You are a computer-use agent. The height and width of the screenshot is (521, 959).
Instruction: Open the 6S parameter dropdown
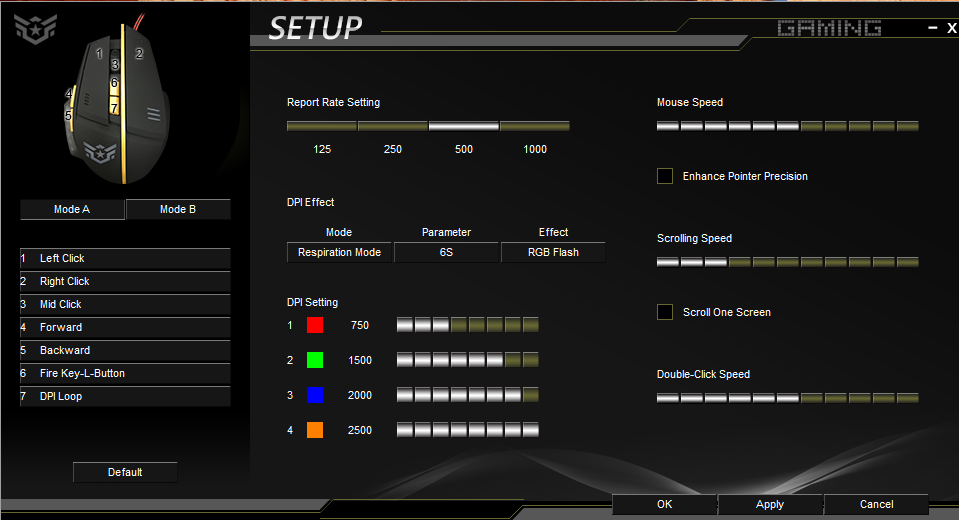click(446, 253)
